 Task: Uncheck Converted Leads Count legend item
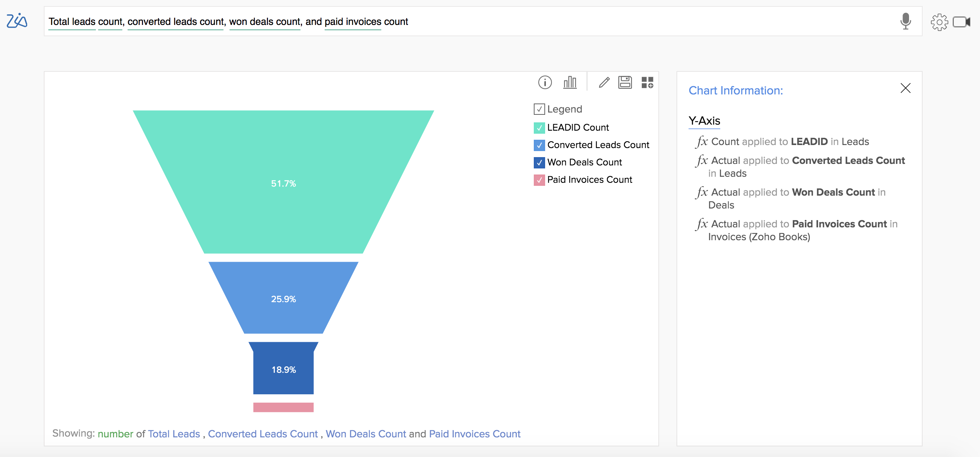[539, 145]
